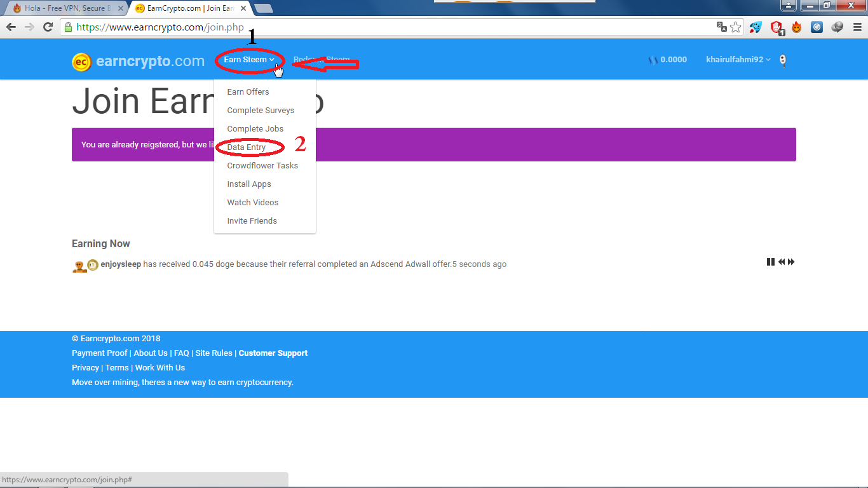Screen dimensions: 868x488
Task: Open a new tab with the new-tab button
Action: [263, 8]
